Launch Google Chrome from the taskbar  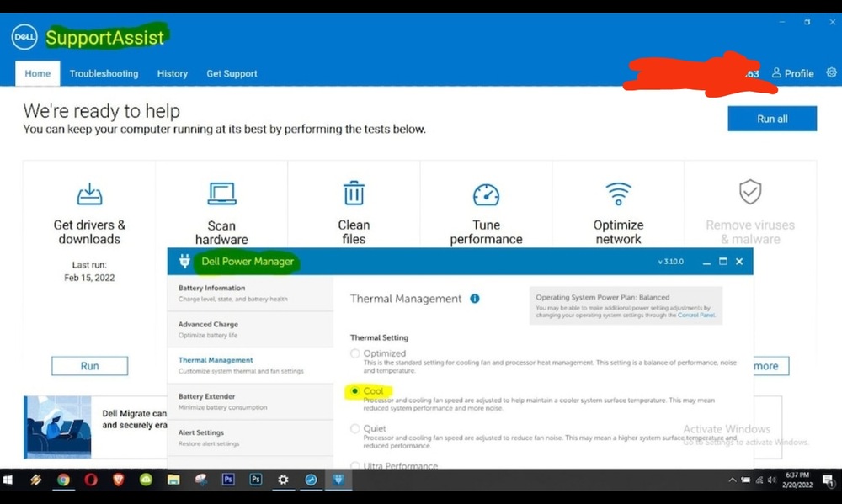point(63,480)
